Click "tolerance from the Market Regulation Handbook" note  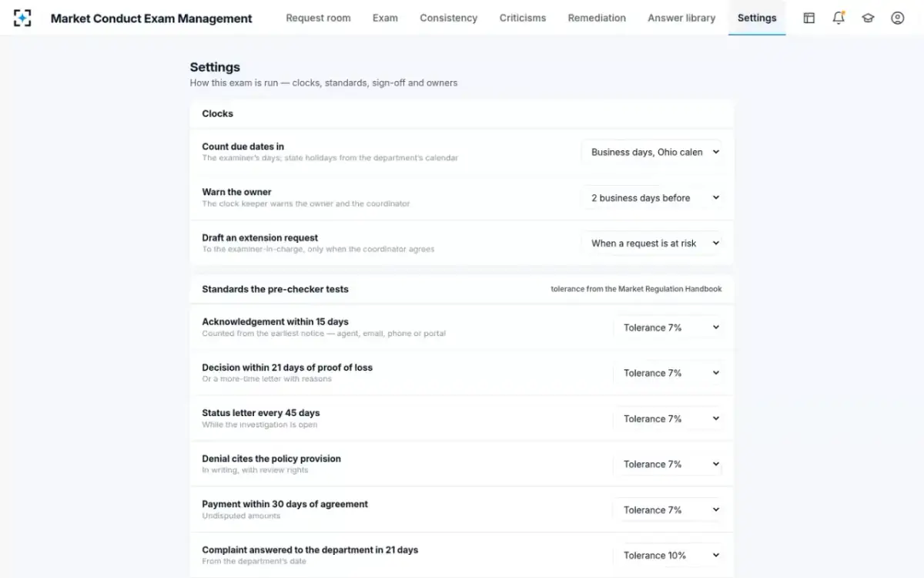click(636, 289)
